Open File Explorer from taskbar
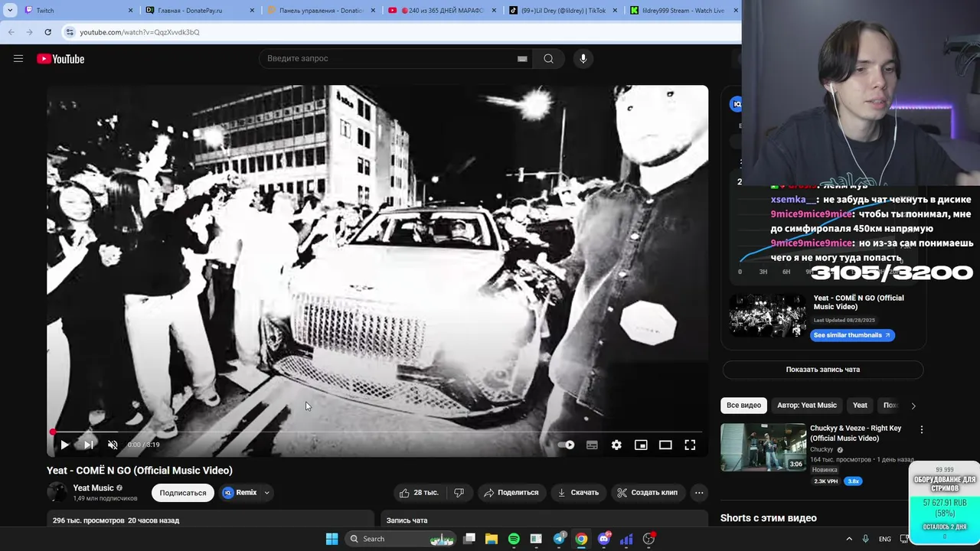This screenshot has height=551, width=980. click(x=492, y=539)
